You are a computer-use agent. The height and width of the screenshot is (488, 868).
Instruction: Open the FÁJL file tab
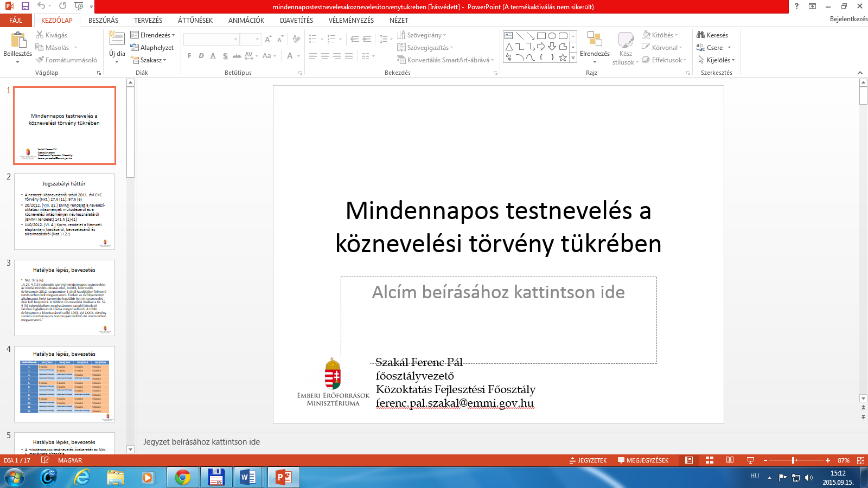tap(16, 20)
